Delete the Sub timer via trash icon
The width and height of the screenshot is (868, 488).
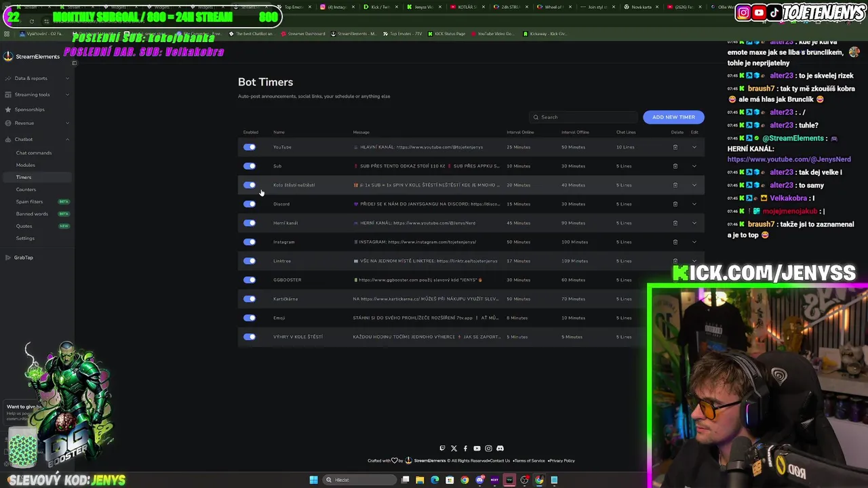point(675,166)
